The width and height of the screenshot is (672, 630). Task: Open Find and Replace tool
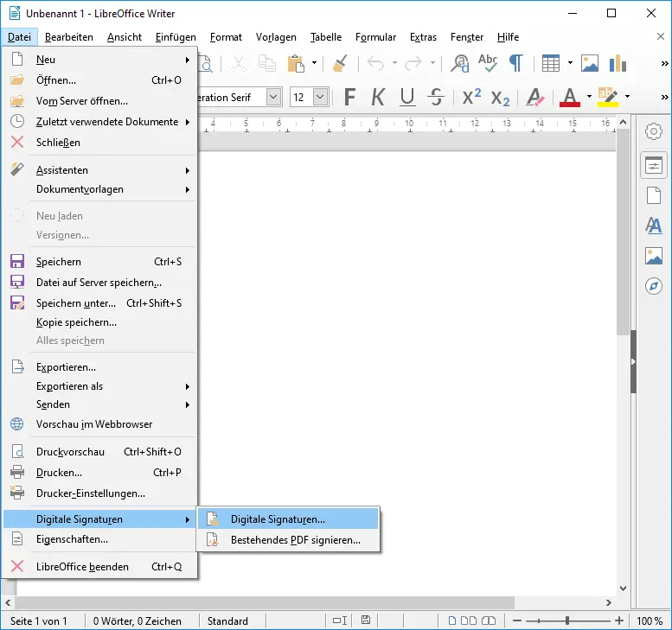coord(460,63)
